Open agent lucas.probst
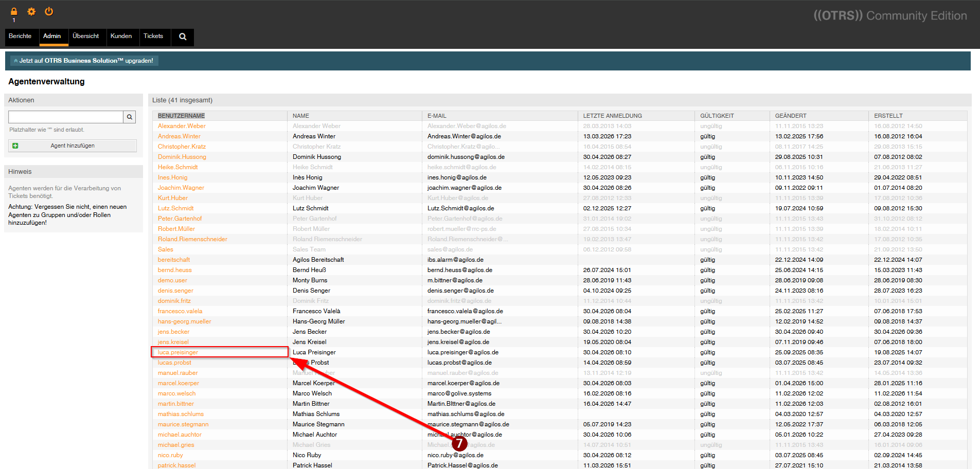The image size is (980, 469). (x=174, y=363)
